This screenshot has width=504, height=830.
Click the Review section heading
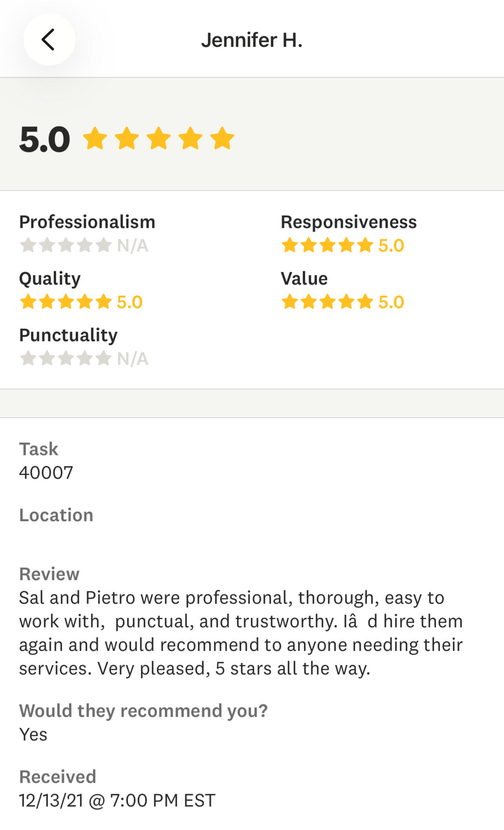click(49, 574)
